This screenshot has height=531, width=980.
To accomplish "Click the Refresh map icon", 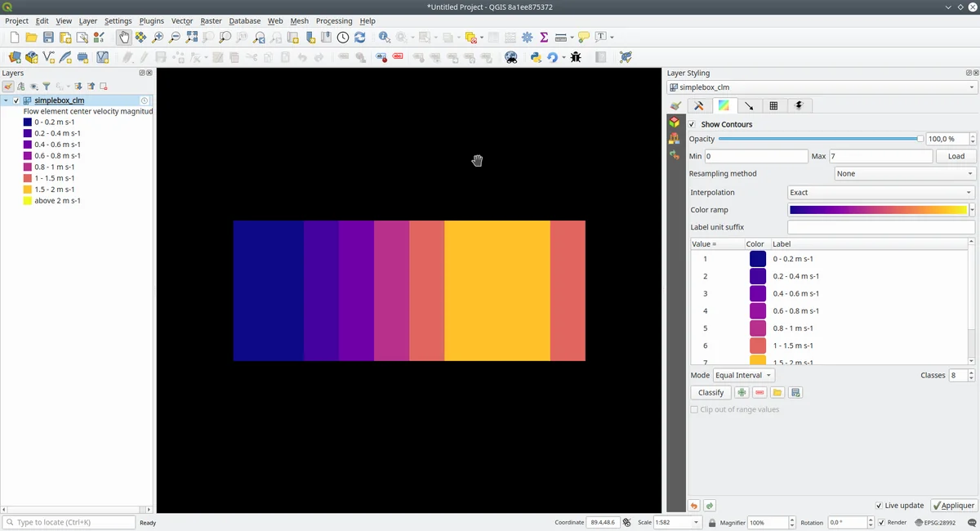I will coord(359,38).
